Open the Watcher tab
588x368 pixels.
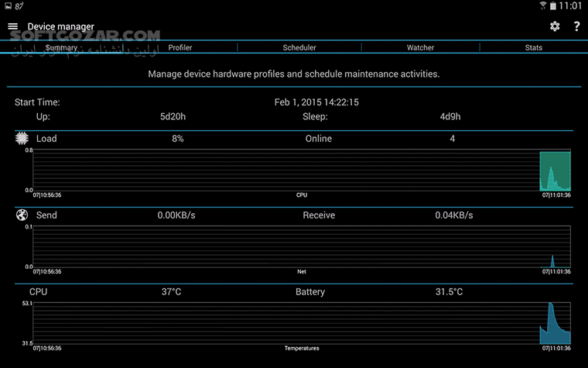[x=420, y=47]
